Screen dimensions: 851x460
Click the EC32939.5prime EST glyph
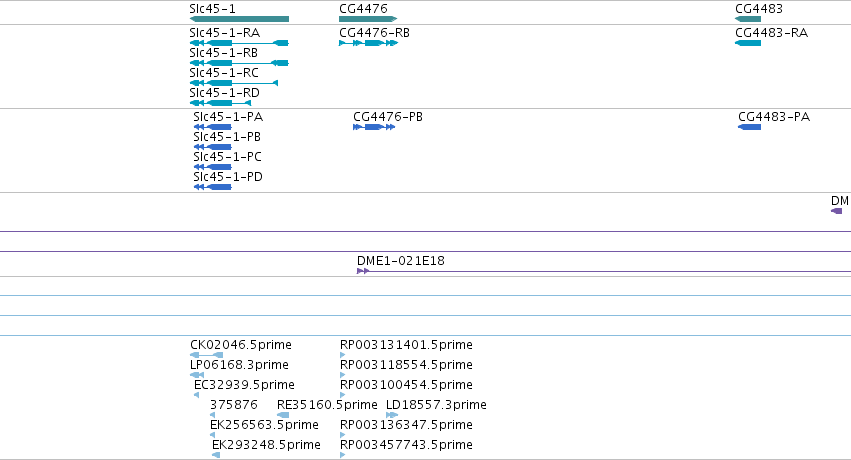pos(196,395)
